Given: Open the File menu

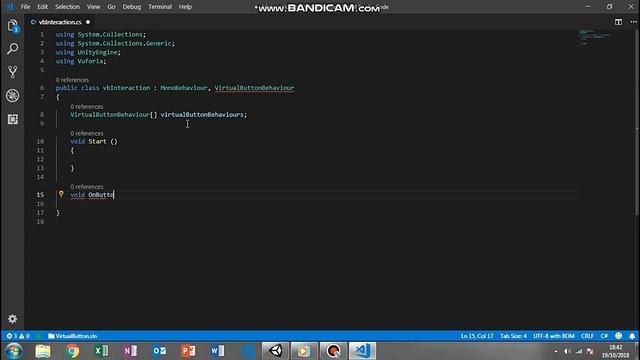Looking at the screenshot, I should [25, 7].
